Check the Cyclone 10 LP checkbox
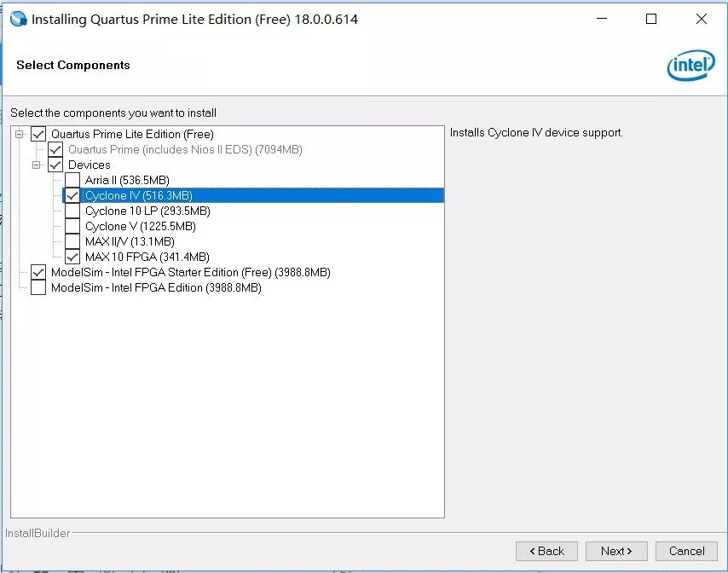This screenshot has height=573, width=728. pyautogui.click(x=72, y=211)
